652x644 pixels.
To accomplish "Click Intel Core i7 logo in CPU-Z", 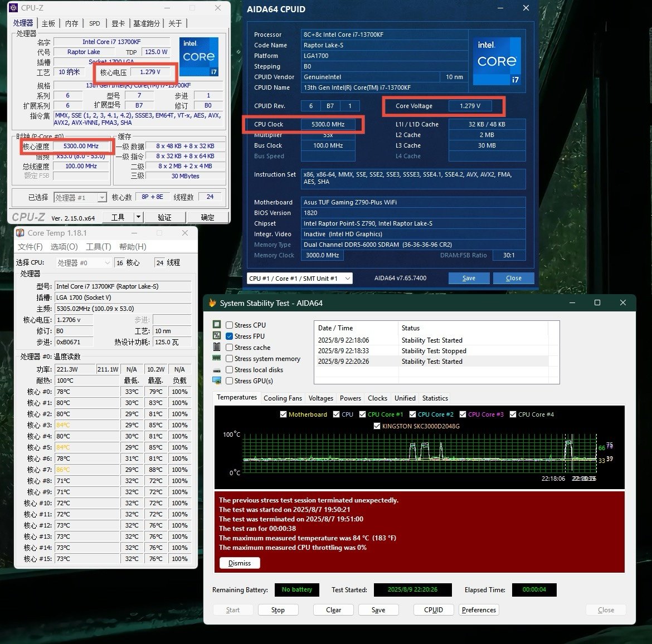I will click(199, 56).
